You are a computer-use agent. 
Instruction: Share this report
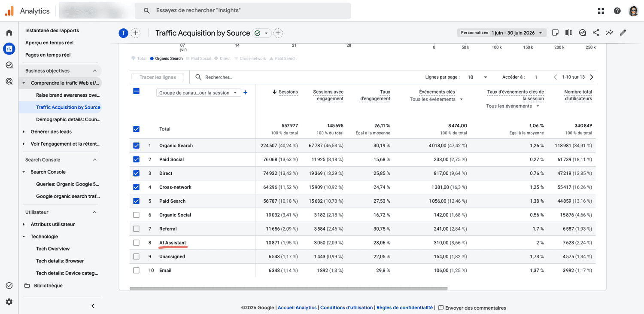pyautogui.click(x=596, y=33)
